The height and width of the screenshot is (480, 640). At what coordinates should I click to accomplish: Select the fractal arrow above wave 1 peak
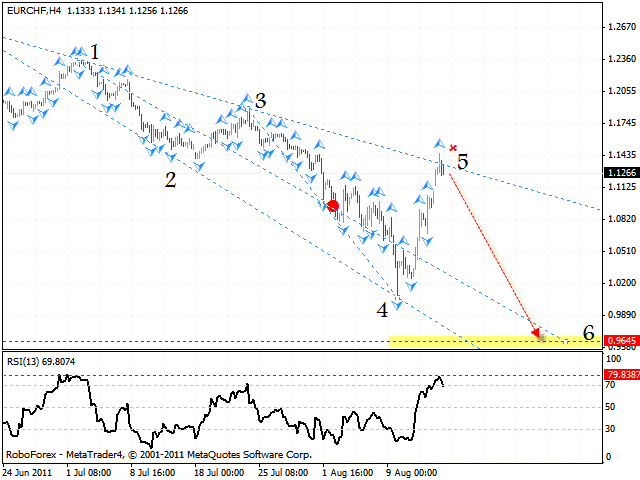[x=76, y=50]
